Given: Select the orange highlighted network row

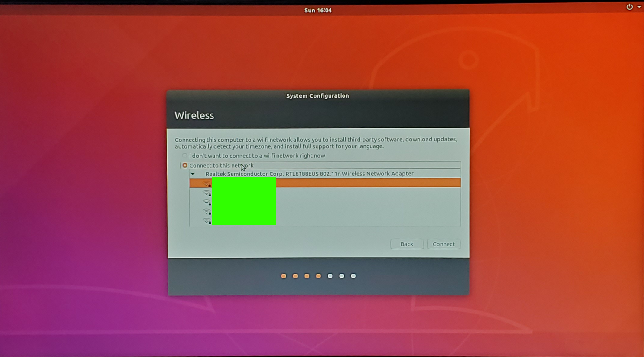Looking at the screenshot, I should click(x=368, y=183).
